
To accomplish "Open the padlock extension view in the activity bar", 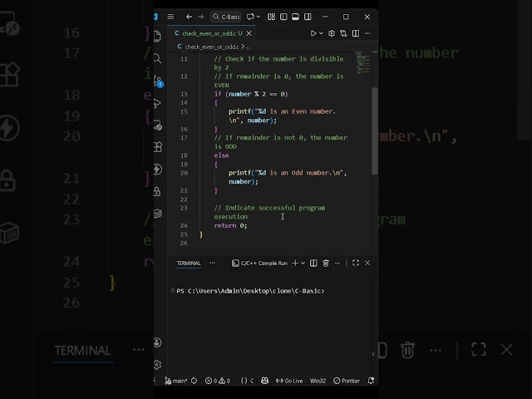I will click(x=157, y=191).
